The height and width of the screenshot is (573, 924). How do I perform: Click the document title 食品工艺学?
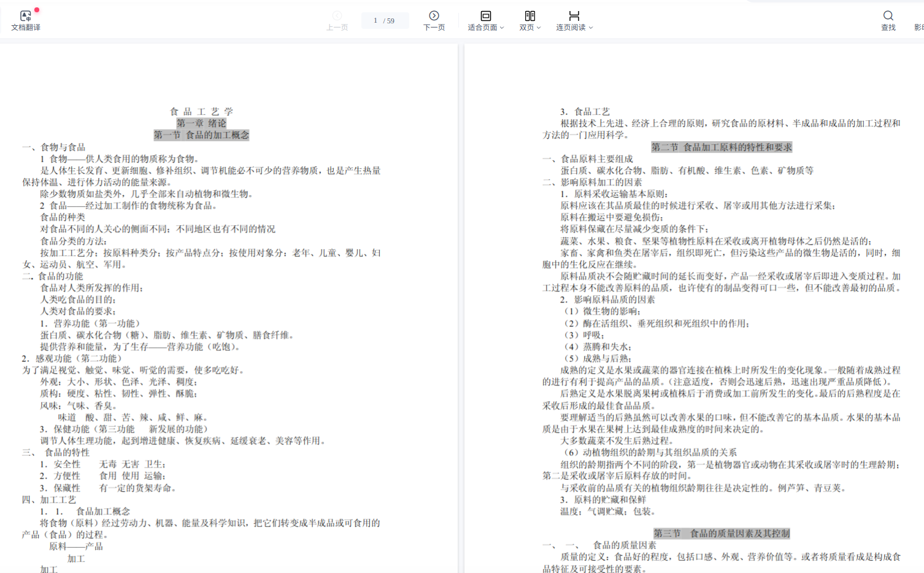(201, 112)
